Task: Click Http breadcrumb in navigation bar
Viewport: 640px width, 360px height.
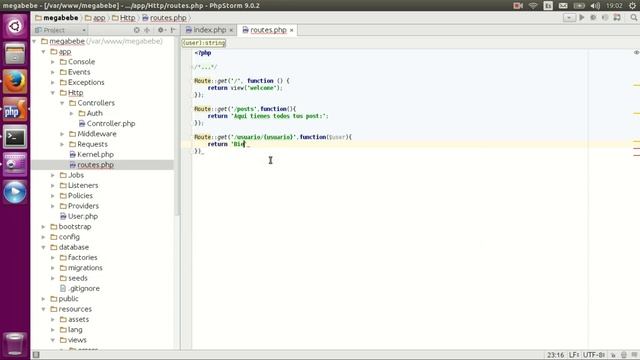Action: (x=124, y=18)
